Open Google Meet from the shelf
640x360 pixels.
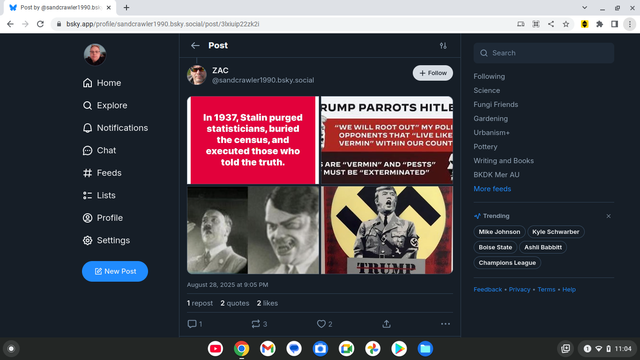[347, 349]
